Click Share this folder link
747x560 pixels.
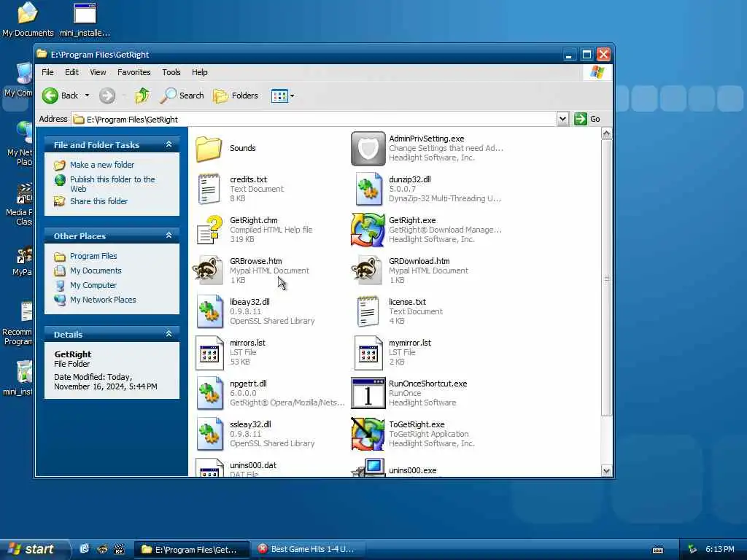pos(98,201)
